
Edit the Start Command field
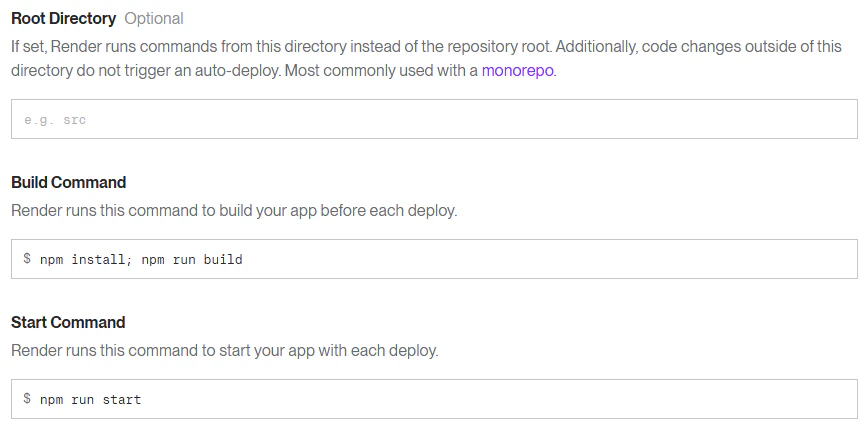[x=434, y=399]
